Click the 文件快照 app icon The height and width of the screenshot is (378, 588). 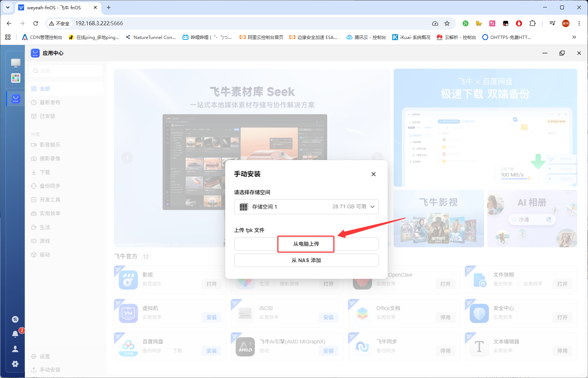(479, 280)
